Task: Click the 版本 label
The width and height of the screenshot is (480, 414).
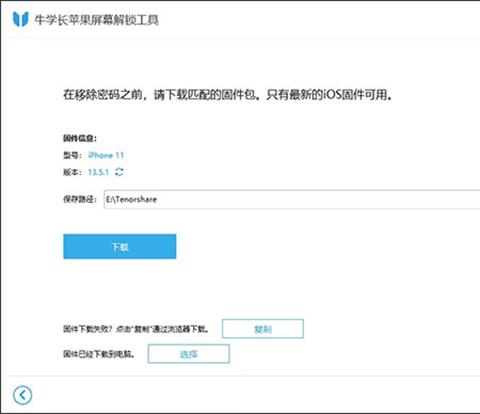Action: 72,172
